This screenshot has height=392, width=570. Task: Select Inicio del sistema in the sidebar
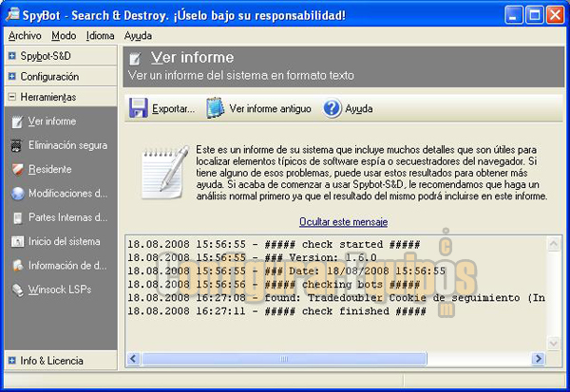(64, 241)
